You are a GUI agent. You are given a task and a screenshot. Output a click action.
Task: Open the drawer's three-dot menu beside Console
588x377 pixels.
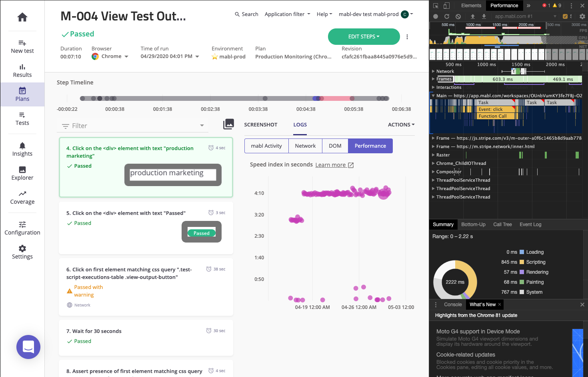(x=436, y=305)
